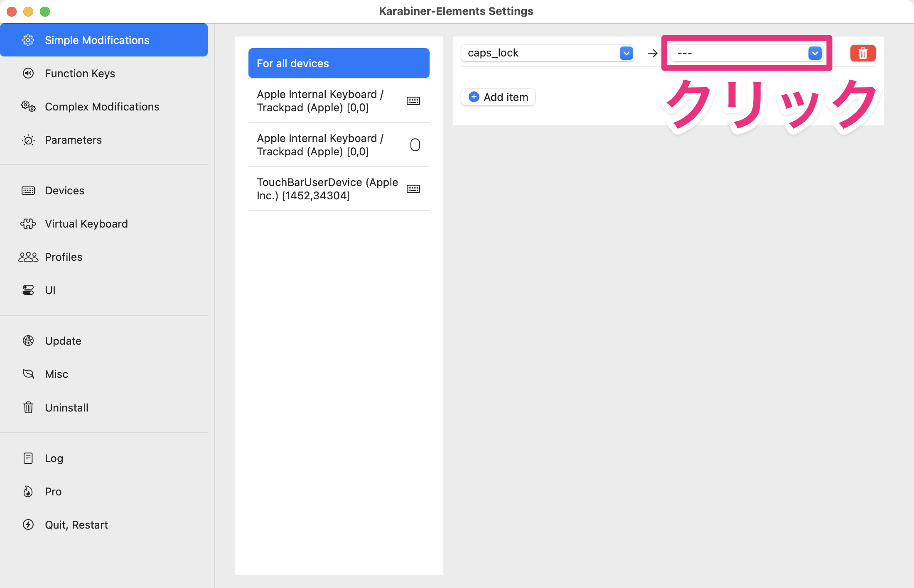Viewport: 914px width, 588px height.
Task: Click the Virtual Keyboard puzzle icon
Action: [x=28, y=224]
